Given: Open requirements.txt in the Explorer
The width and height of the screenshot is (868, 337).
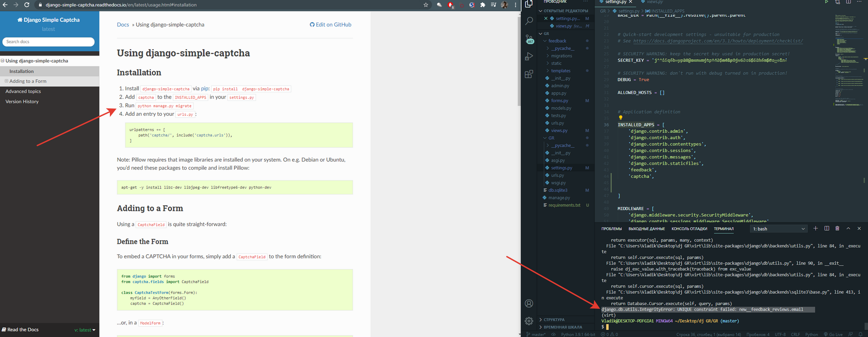Looking at the screenshot, I should [x=564, y=205].
